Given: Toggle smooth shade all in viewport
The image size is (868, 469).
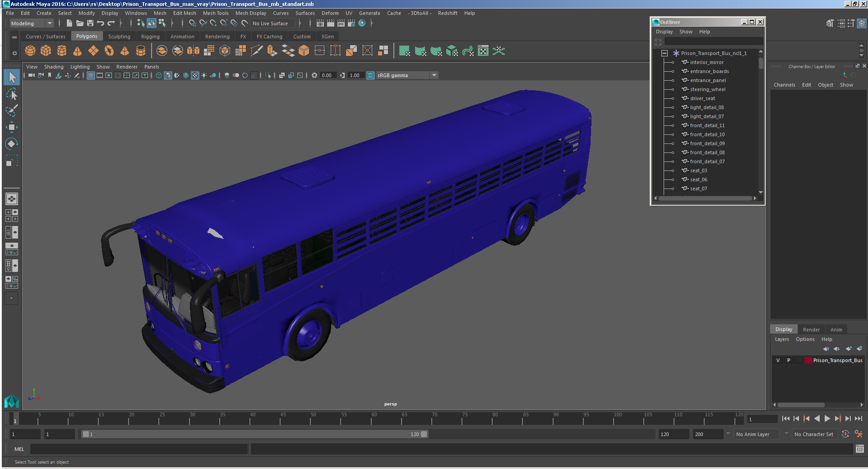Looking at the screenshot, I should click(168, 75).
